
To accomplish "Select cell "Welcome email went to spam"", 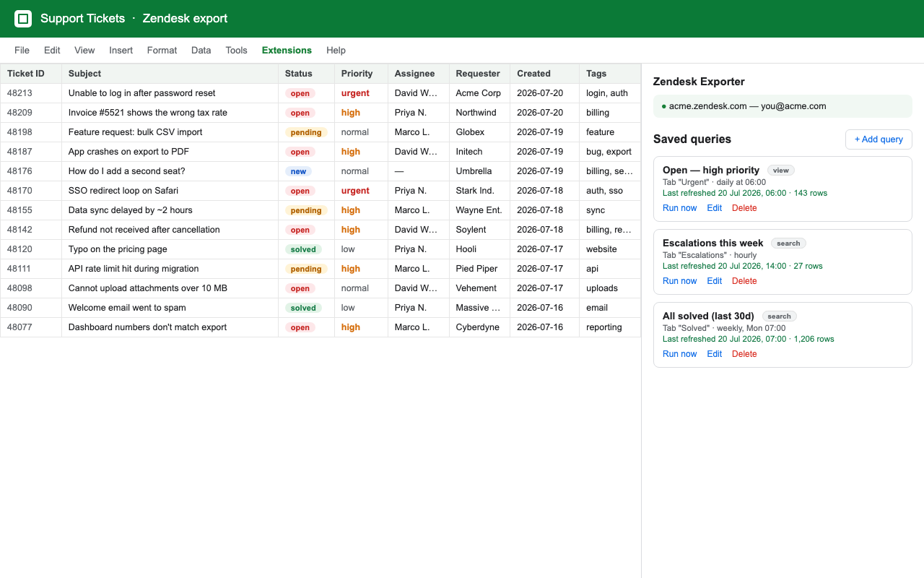I will coord(170,308).
